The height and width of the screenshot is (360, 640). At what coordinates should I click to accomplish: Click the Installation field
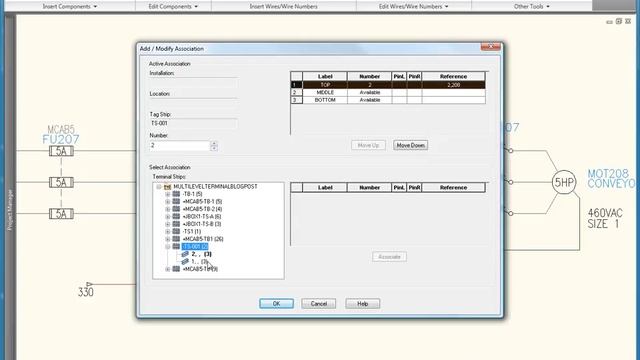pyautogui.click(x=193, y=82)
